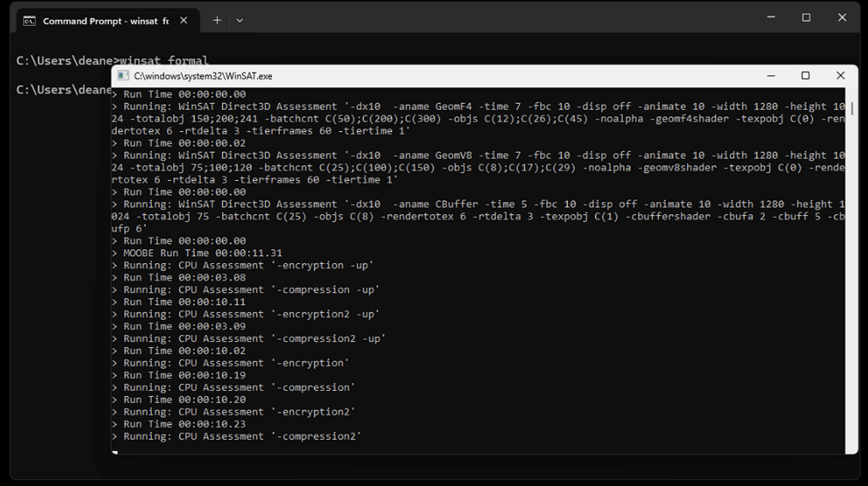
Task: Click the second C:\Users\deane prompt line
Action: coord(63,90)
